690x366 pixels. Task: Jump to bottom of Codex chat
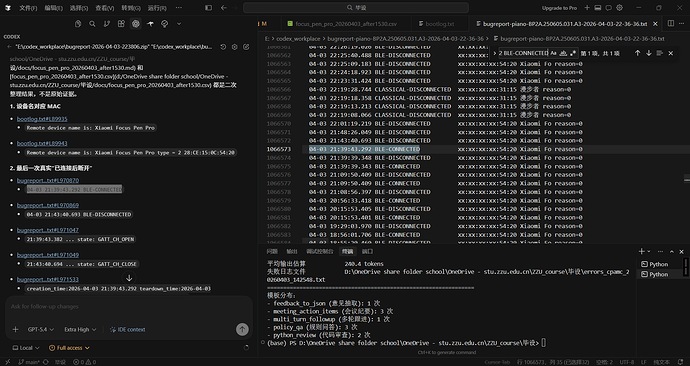[x=129, y=278]
